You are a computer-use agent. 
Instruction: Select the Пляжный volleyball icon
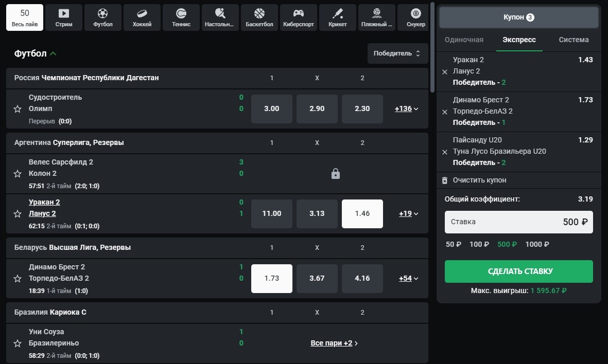pos(377,17)
